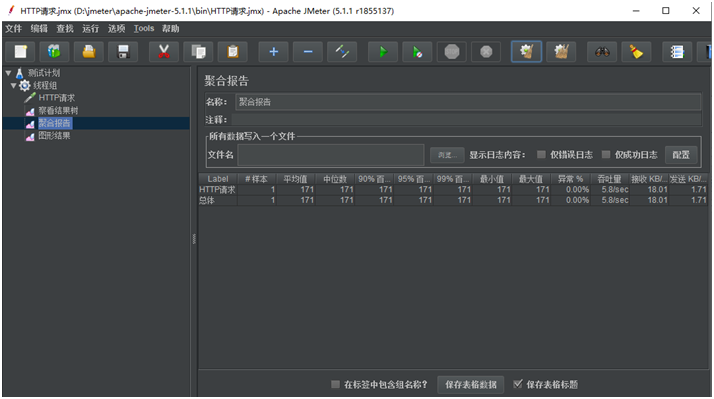Click the Label column header
This screenshot has height=399, width=714.
pos(218,179)
